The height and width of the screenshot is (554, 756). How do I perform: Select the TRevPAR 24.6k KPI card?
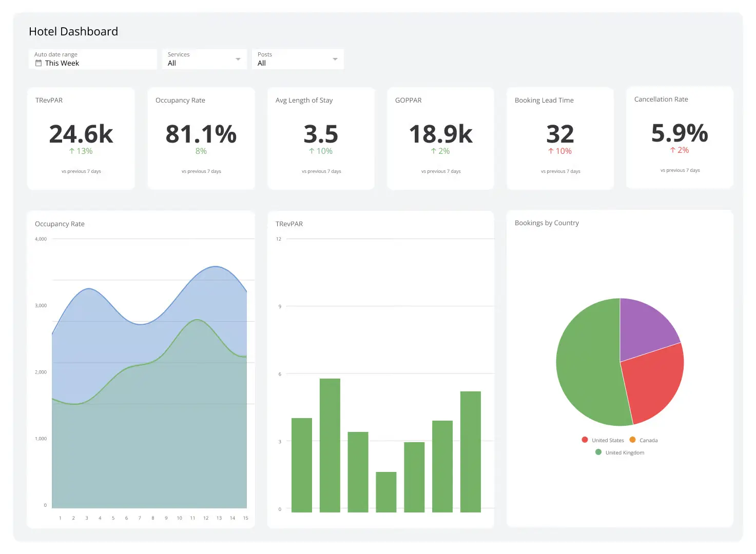[x=81, y=138]
